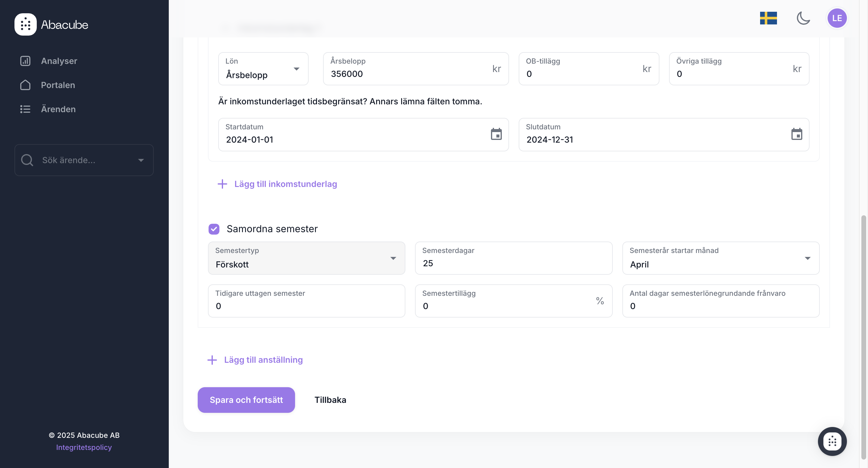Open Ärenden list in the sidebar
Image resolution: width=868 pixels, height=468 pixels.
58,109
